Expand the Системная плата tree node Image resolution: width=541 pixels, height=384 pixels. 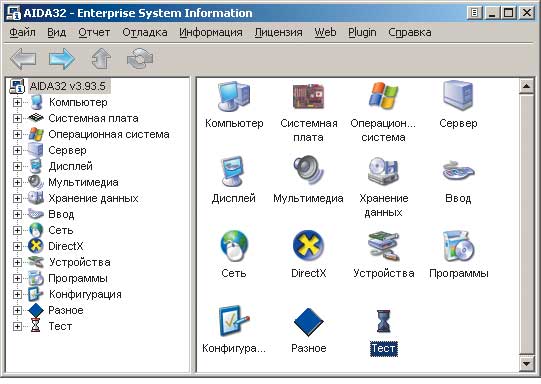tap(17, 118)
